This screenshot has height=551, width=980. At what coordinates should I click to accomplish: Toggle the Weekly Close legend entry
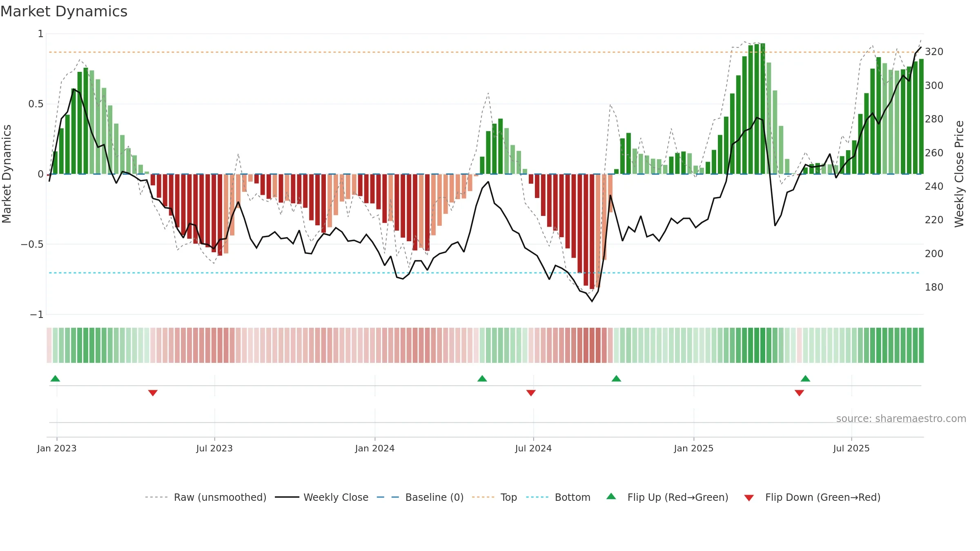[x=322, y=497]
